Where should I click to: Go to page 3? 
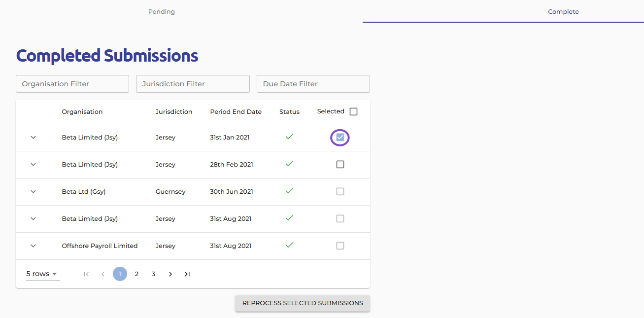(x=153, y=274)
